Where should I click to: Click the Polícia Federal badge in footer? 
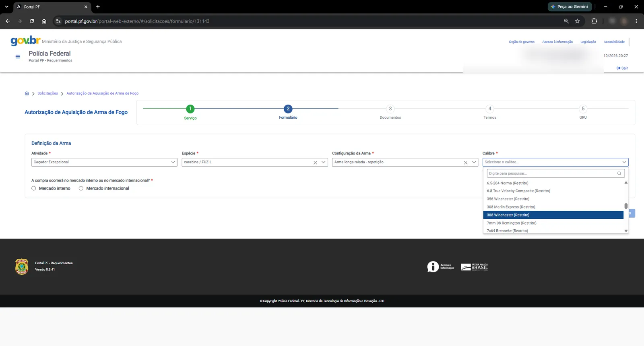click(22, 266)
